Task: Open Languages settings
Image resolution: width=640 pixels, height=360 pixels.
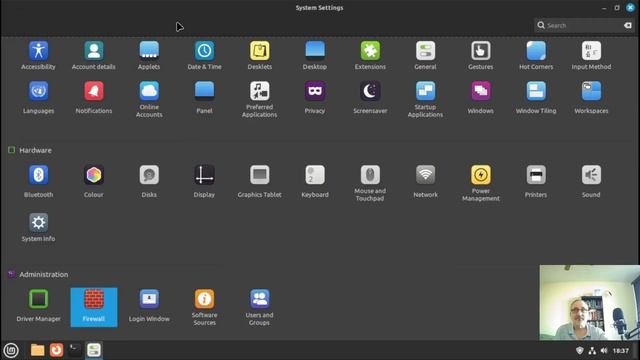Action: pyautogui.click(x=38, y=98)
